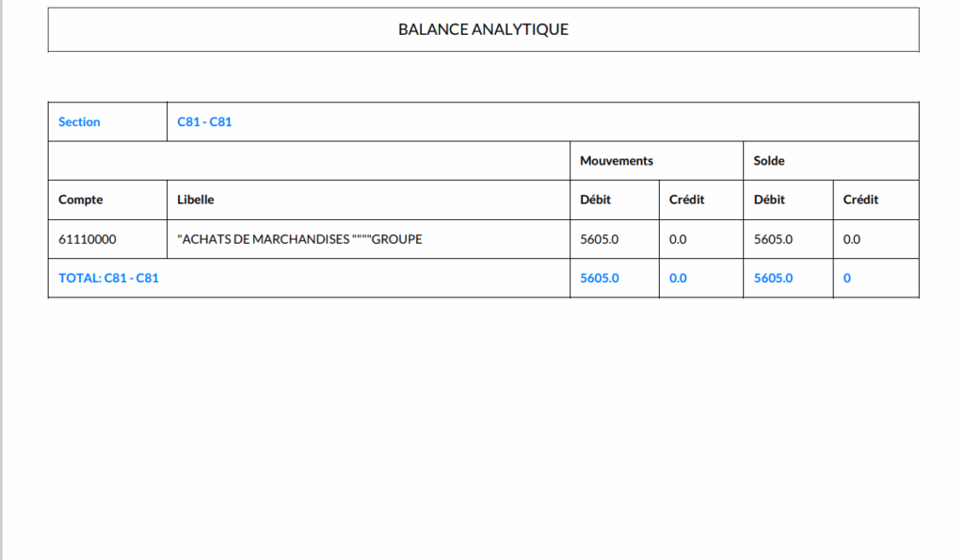This screenshot has width=964, height=560.
Task: Select the account row's Mouvements Débit 5605.0
Action: pyautogui.click(x=600, y=239)
